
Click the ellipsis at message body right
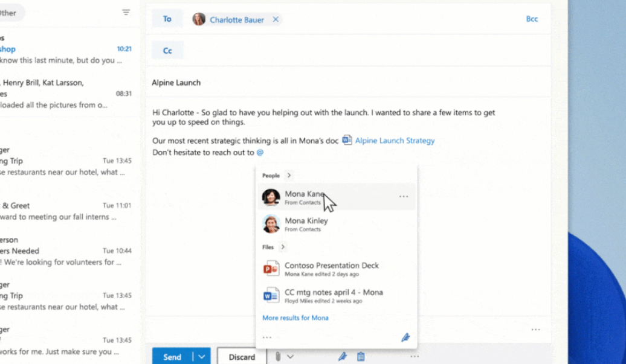pos(536,330)
